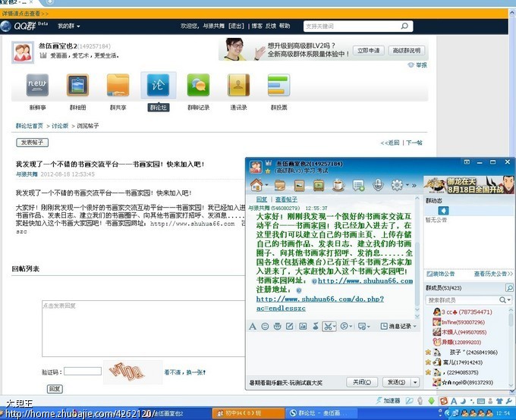Open the 新鲜事 "new" icon

pos(37,85)
